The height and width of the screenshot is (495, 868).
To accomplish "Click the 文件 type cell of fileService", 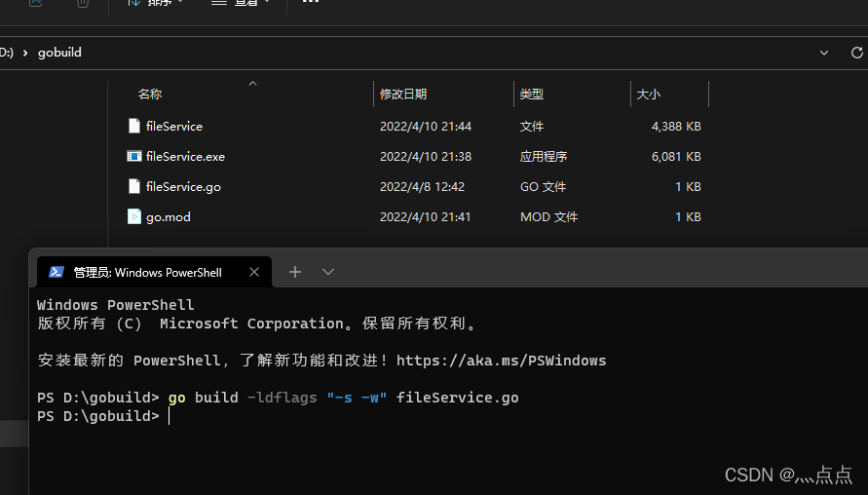I will tap(532, 127).
